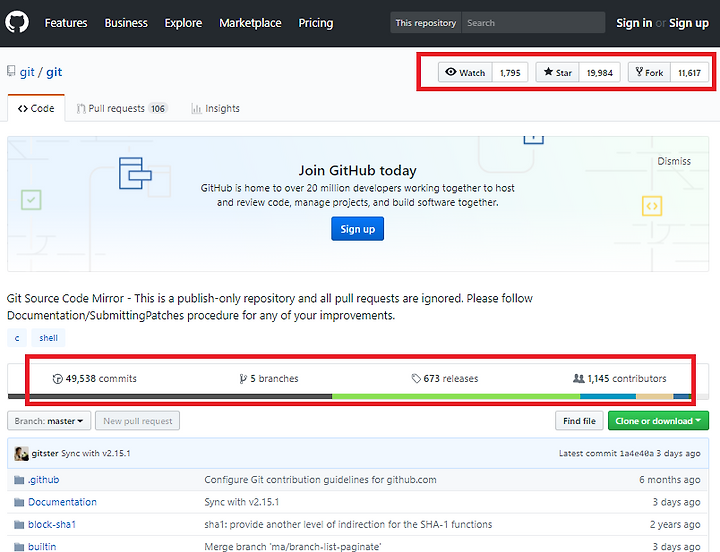Open Pricing in the top navigation
Screen dimensions: 720x552
click(316, 23)
